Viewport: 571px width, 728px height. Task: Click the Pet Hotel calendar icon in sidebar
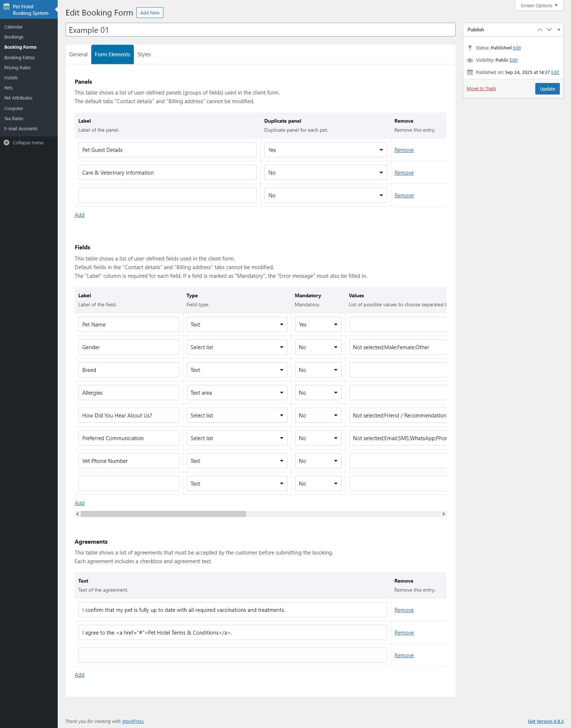point(6,6)
